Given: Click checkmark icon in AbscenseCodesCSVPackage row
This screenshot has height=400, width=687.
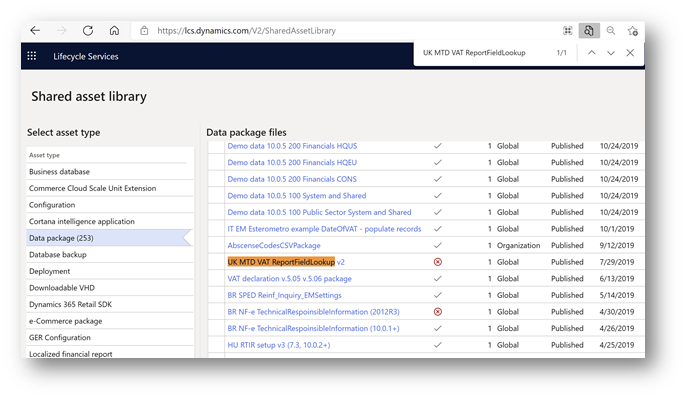Looking at the screenshot, I should tap(438, 245).
